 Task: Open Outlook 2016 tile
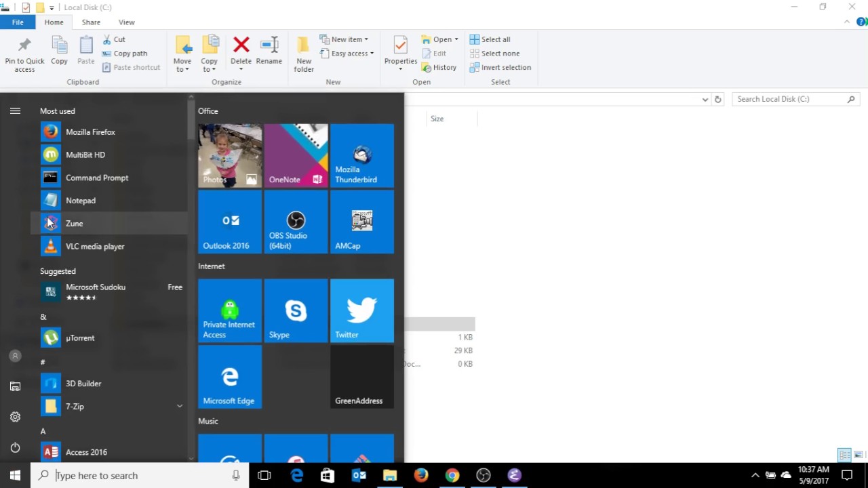point(230,222)
